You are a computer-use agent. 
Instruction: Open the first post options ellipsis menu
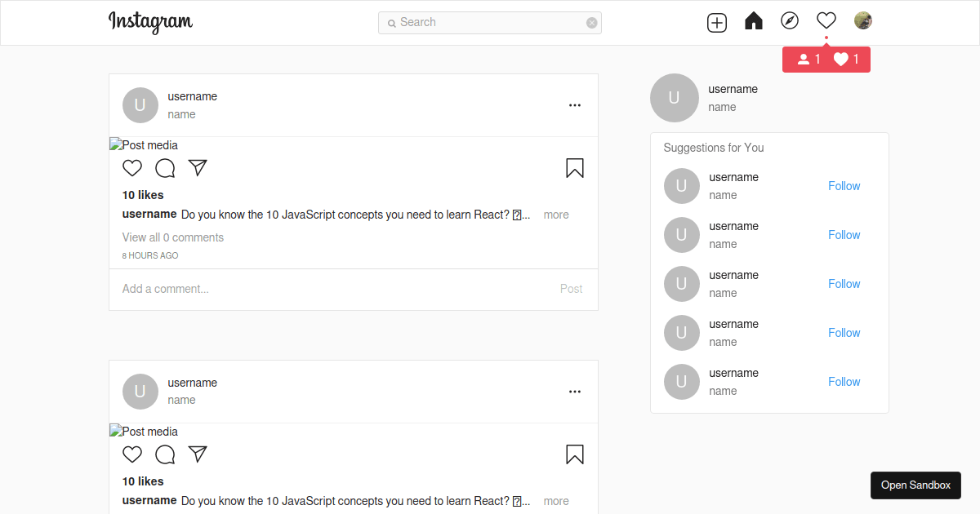[574, 104]
